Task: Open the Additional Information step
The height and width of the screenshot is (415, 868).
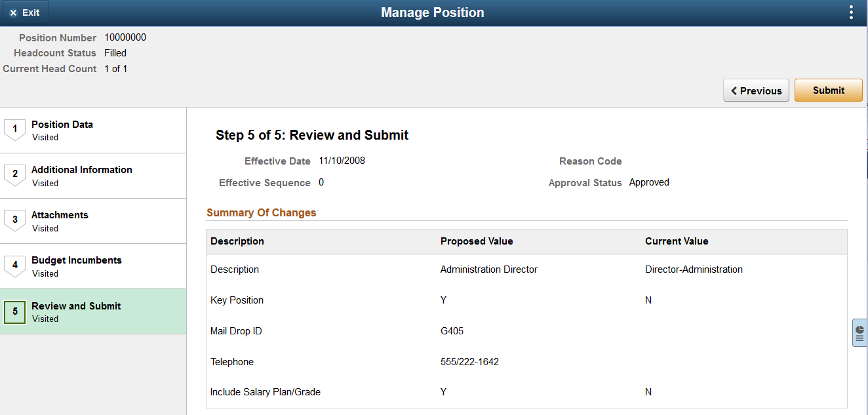Action: (93, 176)
